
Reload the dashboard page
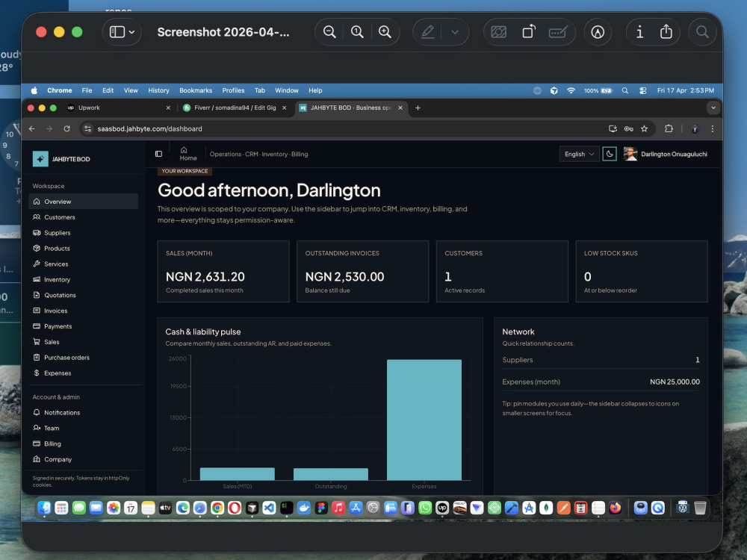point(66,128)
